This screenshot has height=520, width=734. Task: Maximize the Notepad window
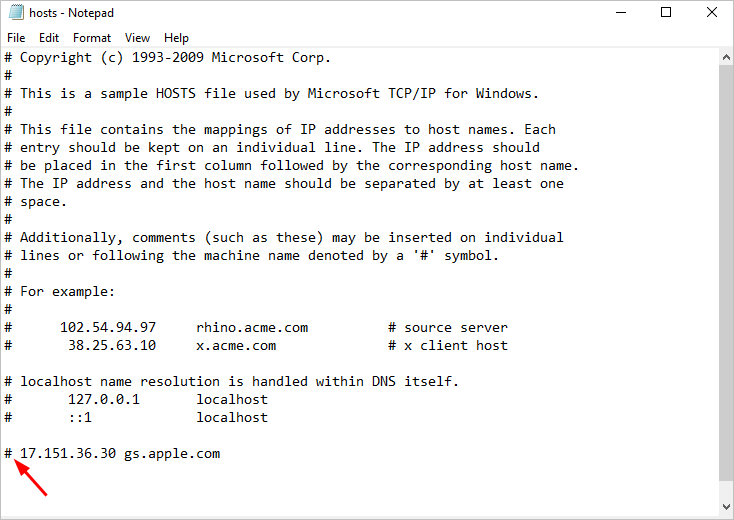(x=666, y=12)
